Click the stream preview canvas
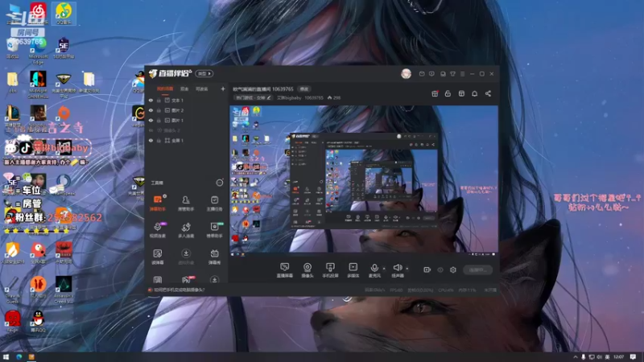 coord(364,181)
